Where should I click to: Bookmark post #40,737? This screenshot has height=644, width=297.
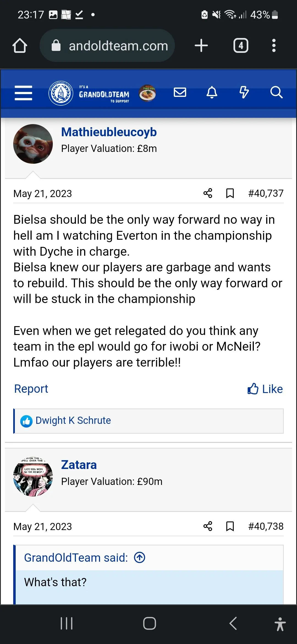point(230,193)
